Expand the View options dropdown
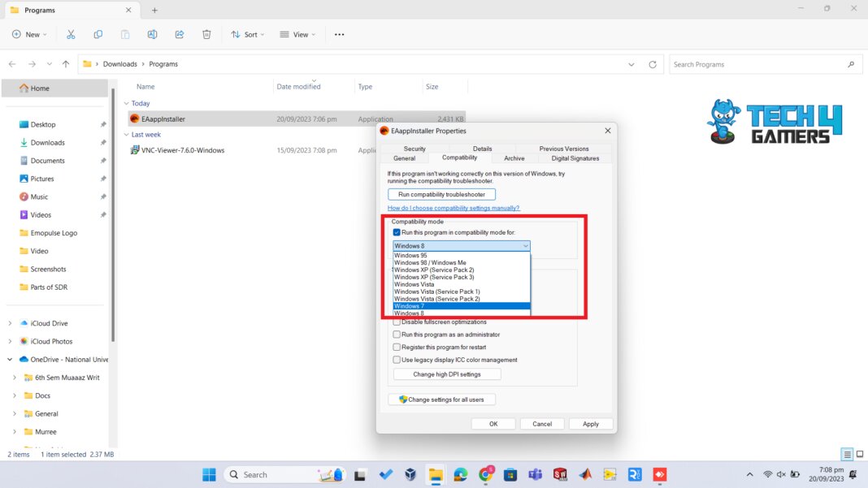Viewport: 868px width, 488px height. click(297, 34)
